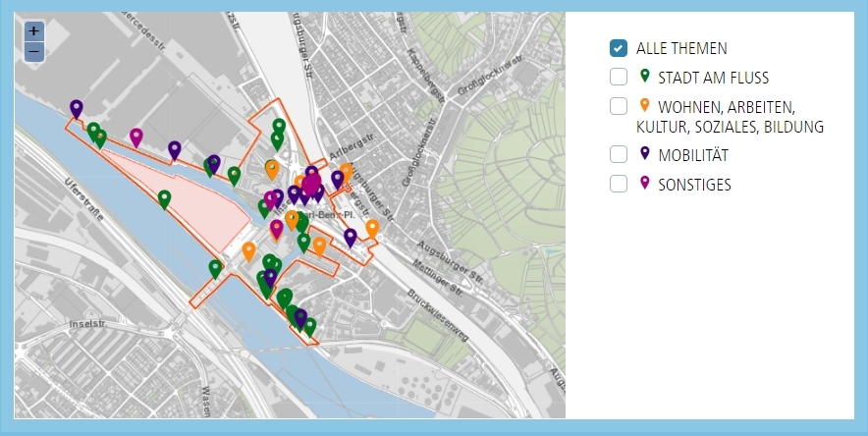Click the purple pin icon beside Mobilität

[645, 154]
